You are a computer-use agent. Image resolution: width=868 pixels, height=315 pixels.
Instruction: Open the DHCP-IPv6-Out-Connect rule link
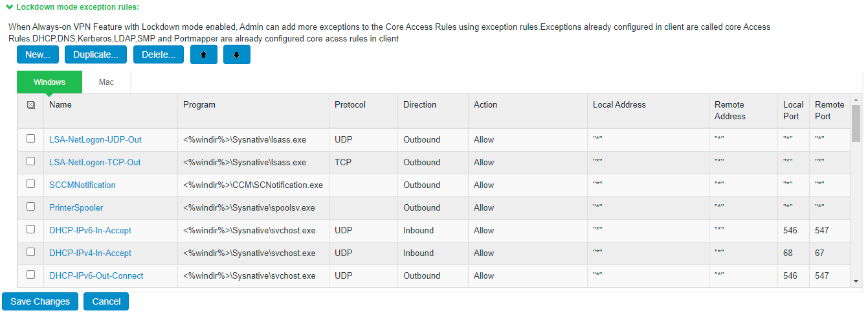tap(96, 276)
